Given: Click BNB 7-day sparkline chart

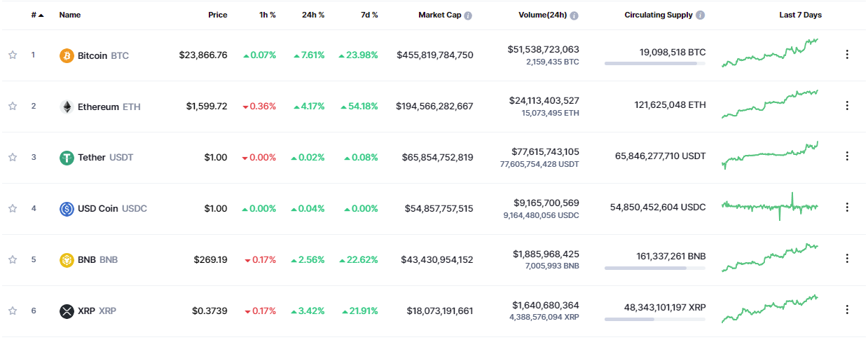Looking at the screenshot, I should click(x=770, y=257).
